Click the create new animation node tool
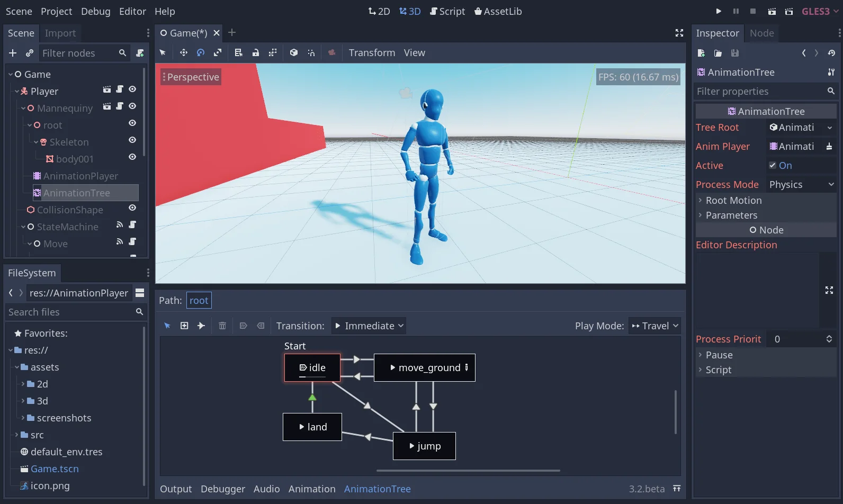Screen dimensions: 843x504 coord(184,326)
